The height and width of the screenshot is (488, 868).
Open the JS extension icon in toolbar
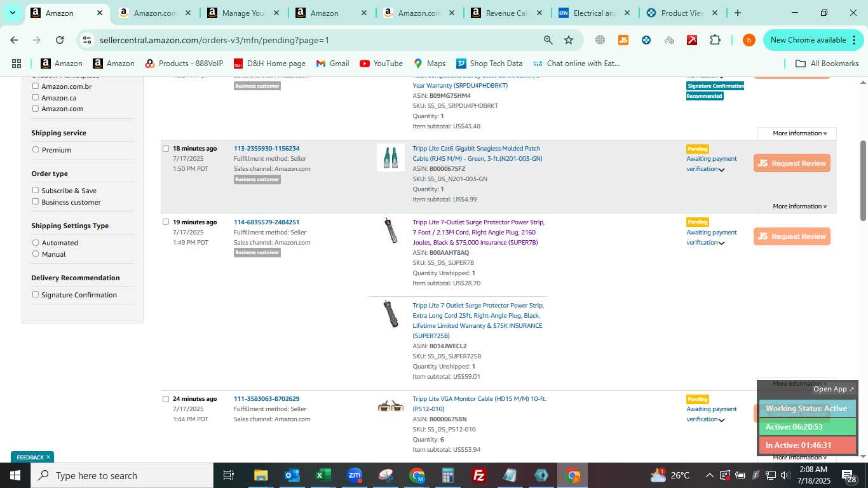[623, 40]
